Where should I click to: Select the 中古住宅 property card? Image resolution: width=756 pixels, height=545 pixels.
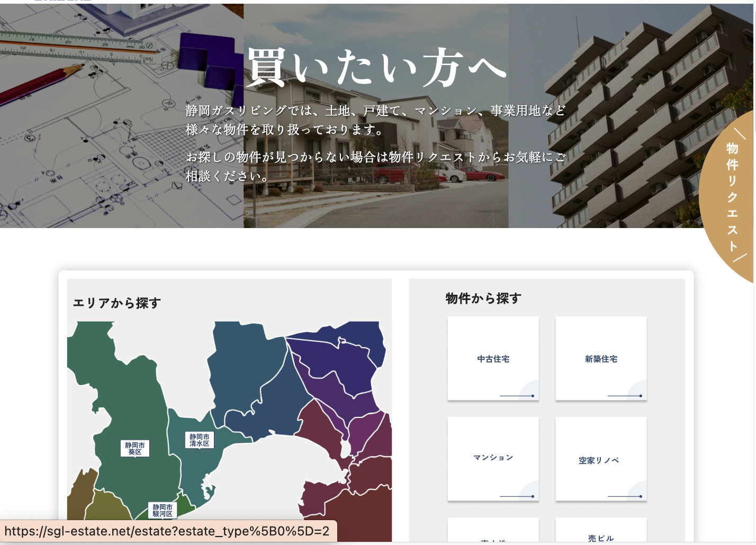point(493,358)
